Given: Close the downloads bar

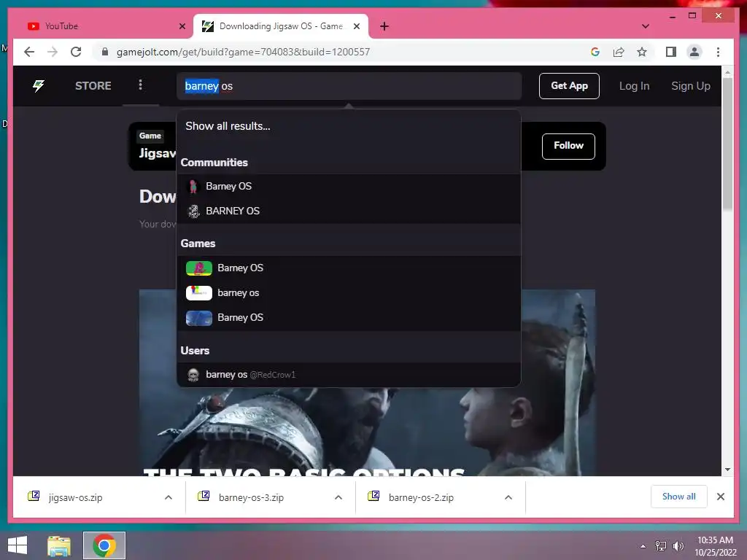Looking at the screenshot, I should 720,497.
